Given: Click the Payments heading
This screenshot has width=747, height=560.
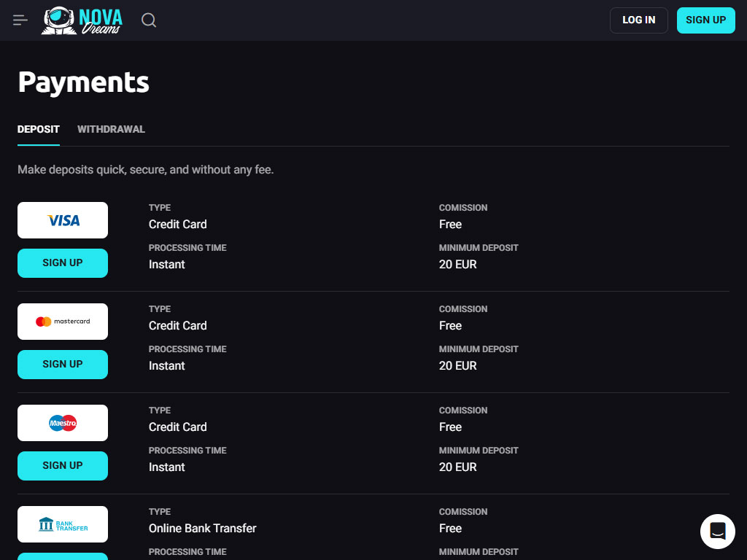Looking at the screenshot, I should [x=83, y=82].
